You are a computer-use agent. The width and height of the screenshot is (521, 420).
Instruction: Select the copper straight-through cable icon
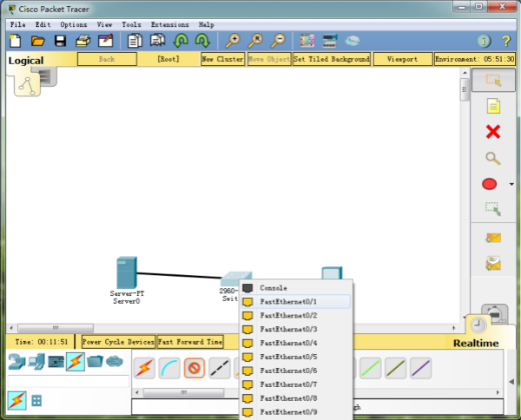(x=195, y=368)
